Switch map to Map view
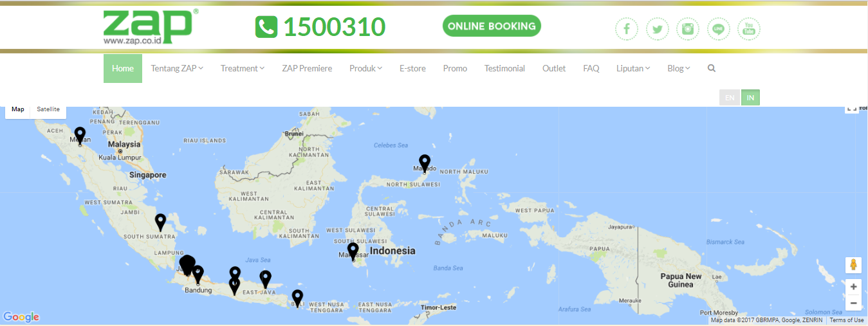 (x=18, y=109)
